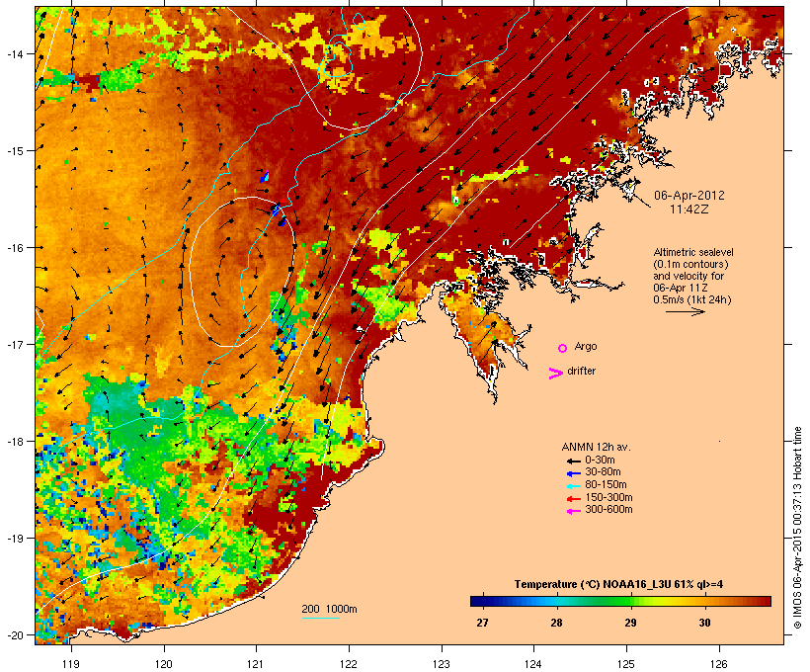This screenshot has height=672, width=810.
Task: Click the '0.5m/s (1kt 24h)' text
Action: coord(692,299)
